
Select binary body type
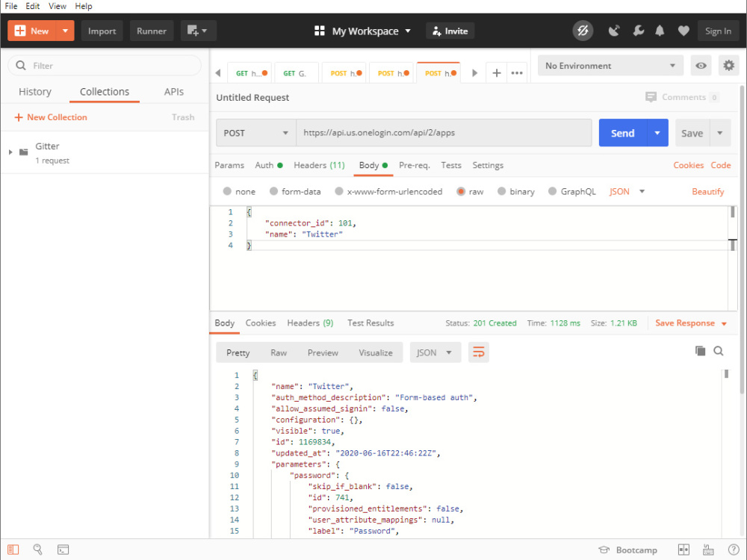click(x=515, y=191)
